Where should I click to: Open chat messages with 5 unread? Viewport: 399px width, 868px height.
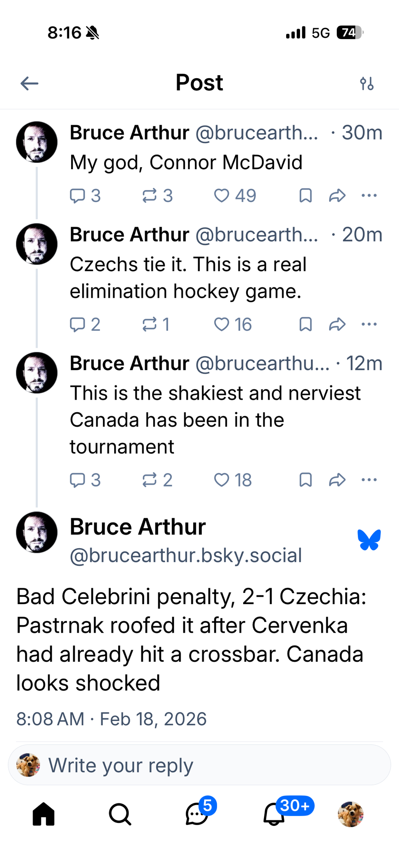(197, 814)
